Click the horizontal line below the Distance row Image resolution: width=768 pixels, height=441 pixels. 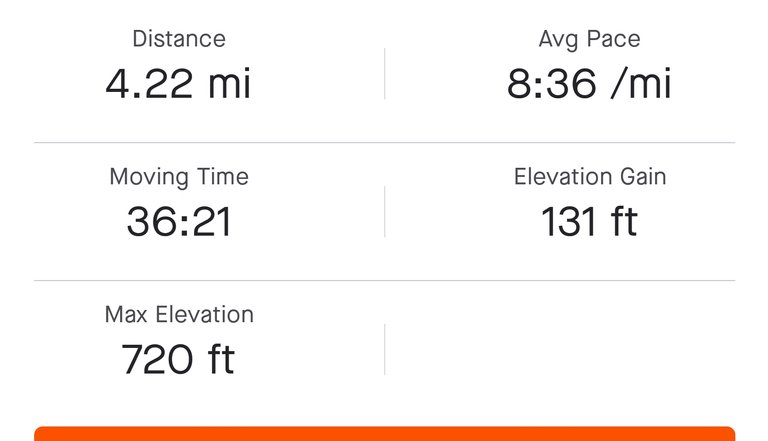[384, 143]
